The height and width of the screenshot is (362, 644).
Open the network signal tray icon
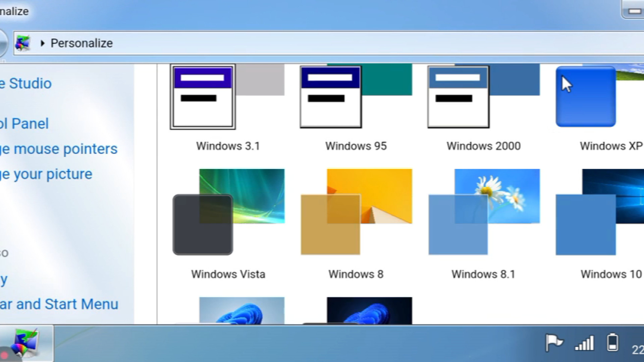tap(584, 343)
